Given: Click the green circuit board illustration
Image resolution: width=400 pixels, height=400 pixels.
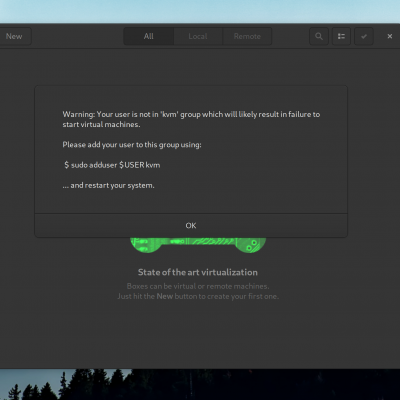Looking at the screenshot, I should click(198, 245).
